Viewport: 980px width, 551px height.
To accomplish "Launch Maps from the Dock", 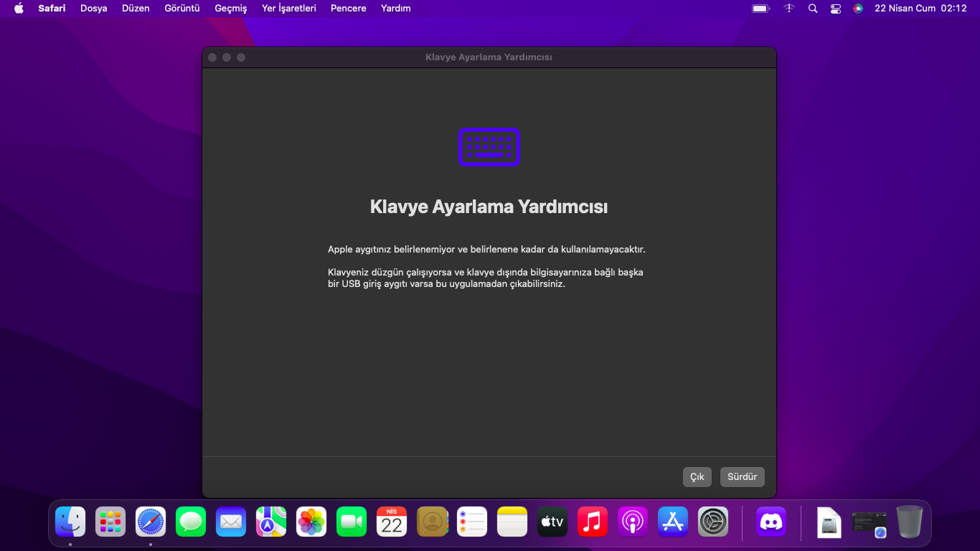I will [271, 522].
